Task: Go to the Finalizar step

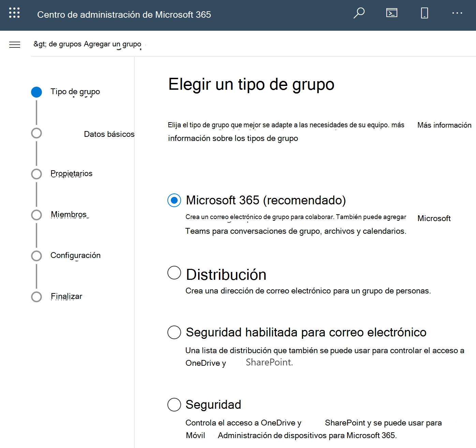Action: click(x=66, y=296)
